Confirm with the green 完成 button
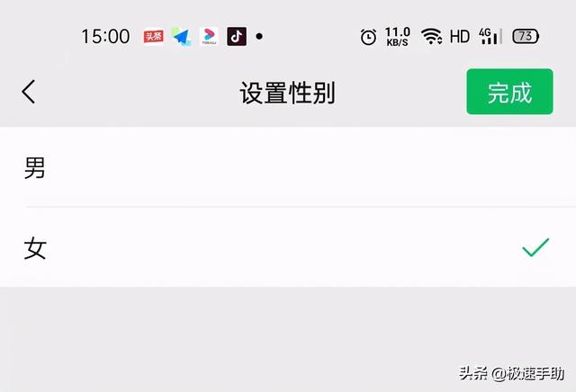This screenshot has height=392, width=576. (x=509, y=92)
